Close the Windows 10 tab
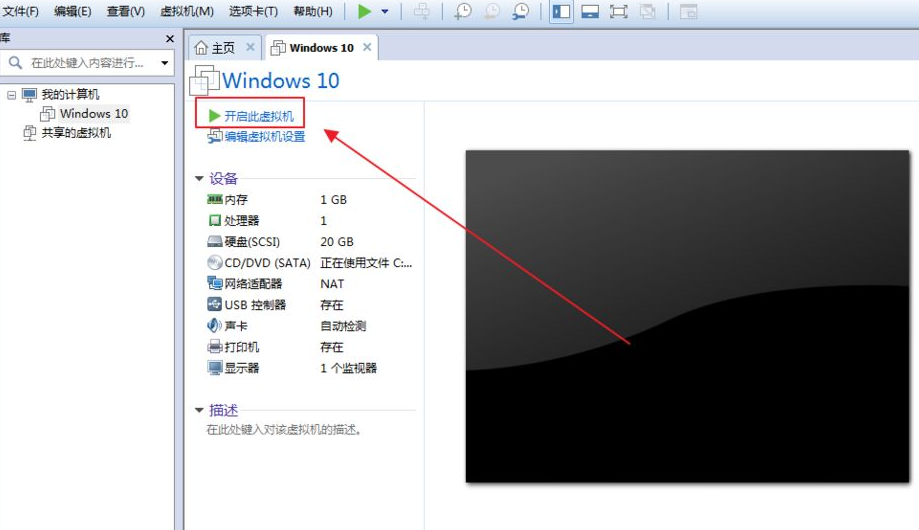The image size is (919, 530). coord(367,47)
